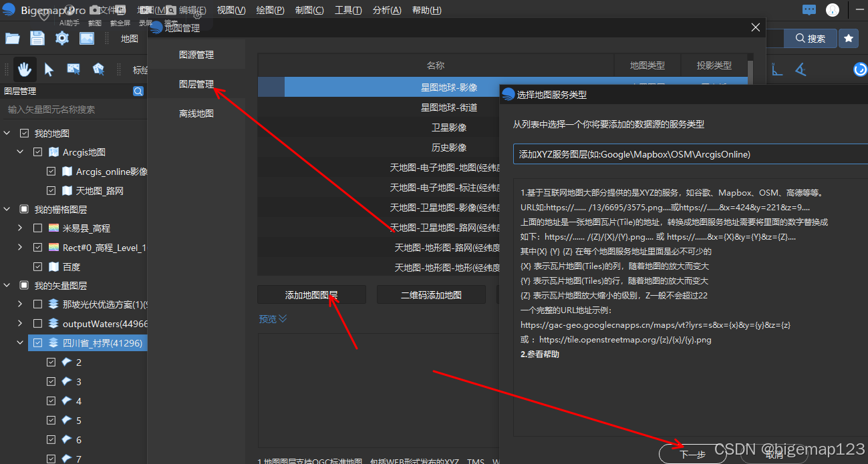
Task: Click the layer management search icon
Action: click(x=138, y=91)
